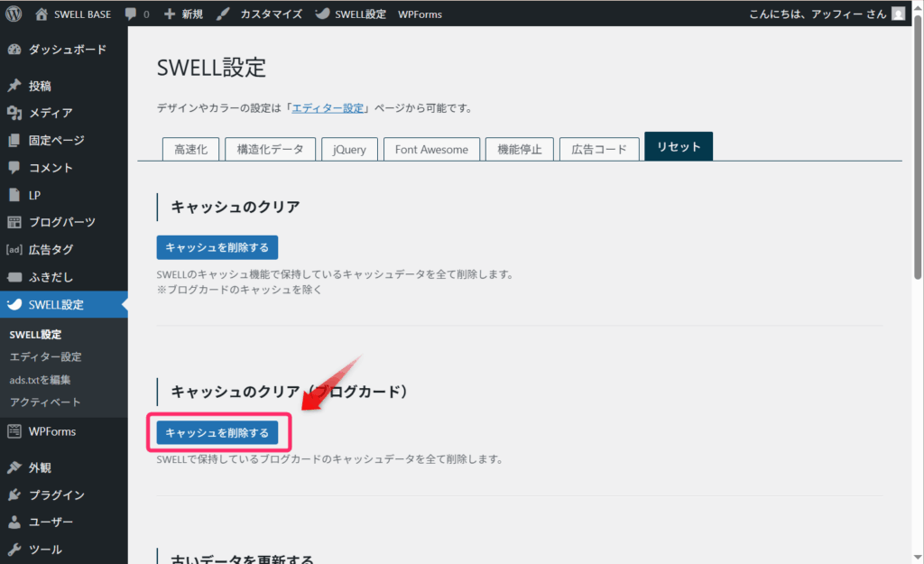Open the jQuery tab
The height and width of the screenshot is (564, 924).
click(349, 149)
